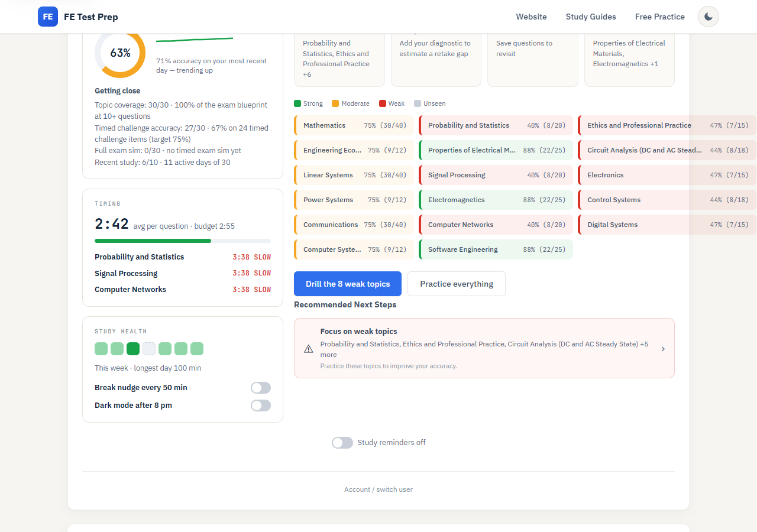Select the dark green study day square
757x532 pixels.
tap(133, 349)
